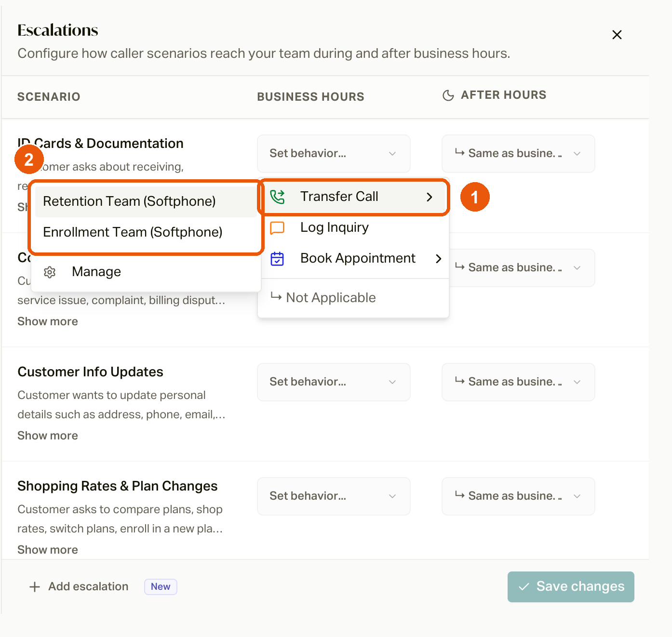Show more for Shopping Rates & Plan Changes
Image resolution: width=672 pixels, height=637 pixels.
pyautogui.click(x=48, y=550)
